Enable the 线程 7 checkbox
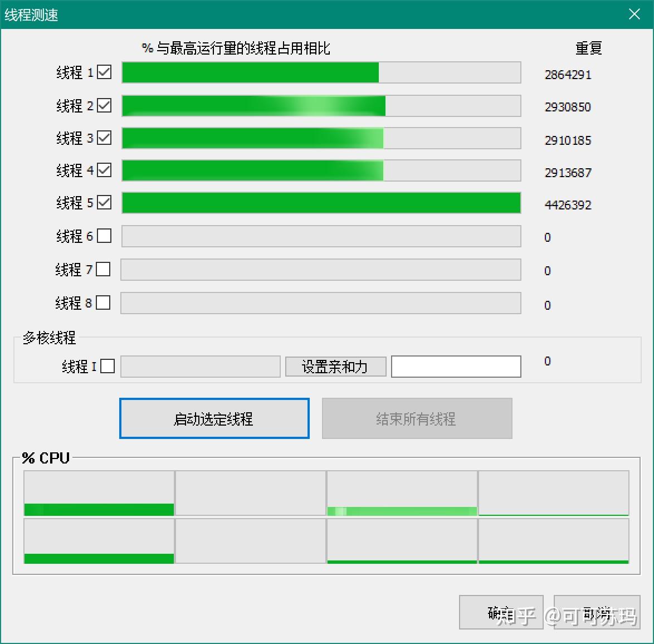Screen dimensions: 654x644 click(x=104, y=269)
